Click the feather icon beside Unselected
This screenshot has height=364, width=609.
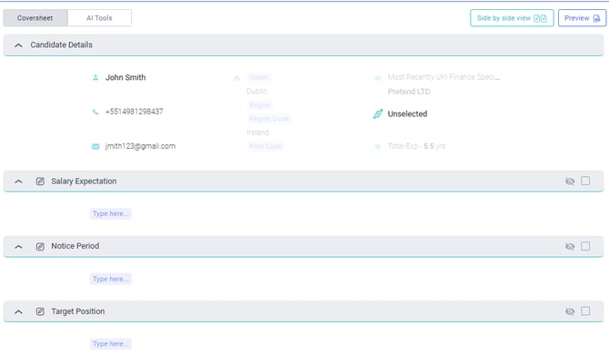click(378, 114)
